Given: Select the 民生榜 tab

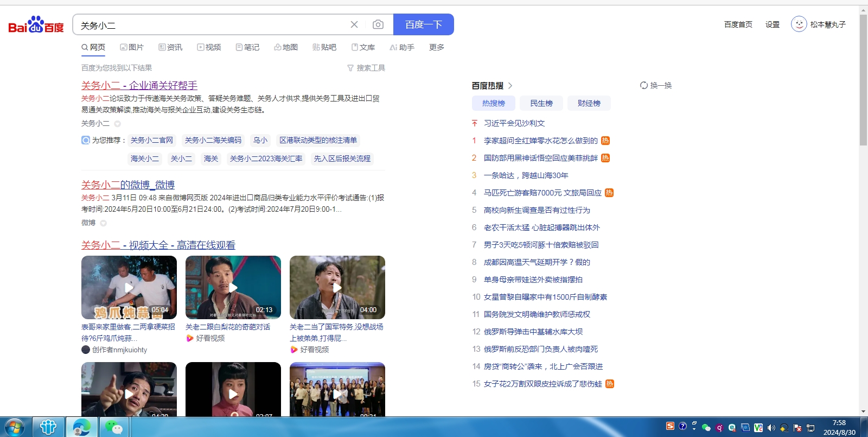Looking at the screenshot, I should (x=541, y=103).
